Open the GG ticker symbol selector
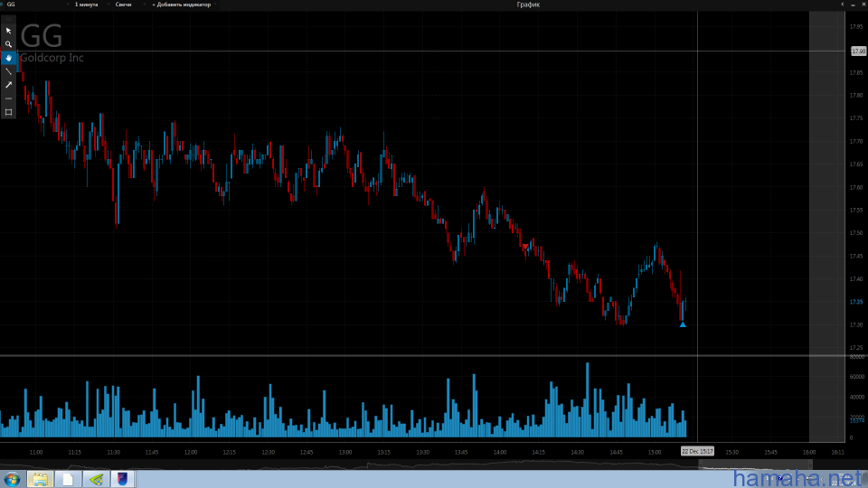This screenshot has height=488, width=868. coord(11,5)
